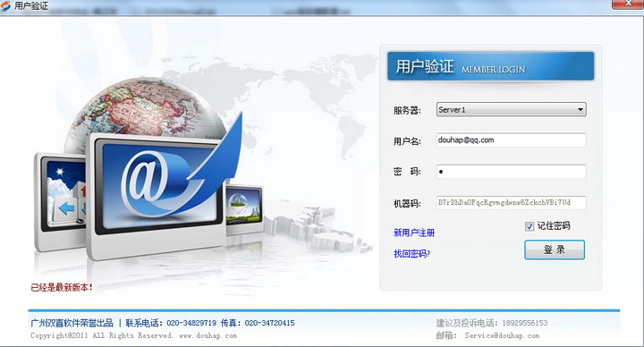This screenshot has width=644, height=347.
Task: Focus the password input field
Action: coord(511,172)
